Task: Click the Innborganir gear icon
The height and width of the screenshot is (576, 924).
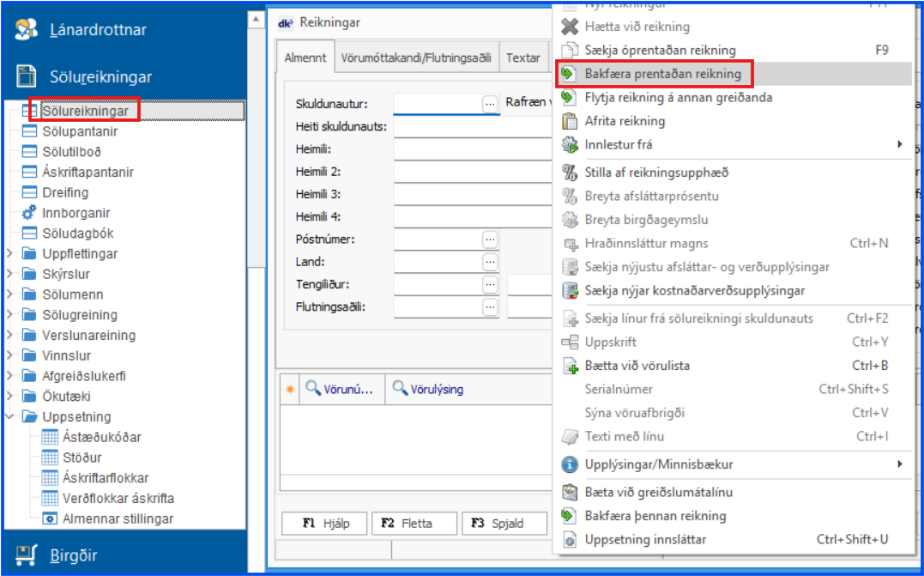Action: (28, 213)
